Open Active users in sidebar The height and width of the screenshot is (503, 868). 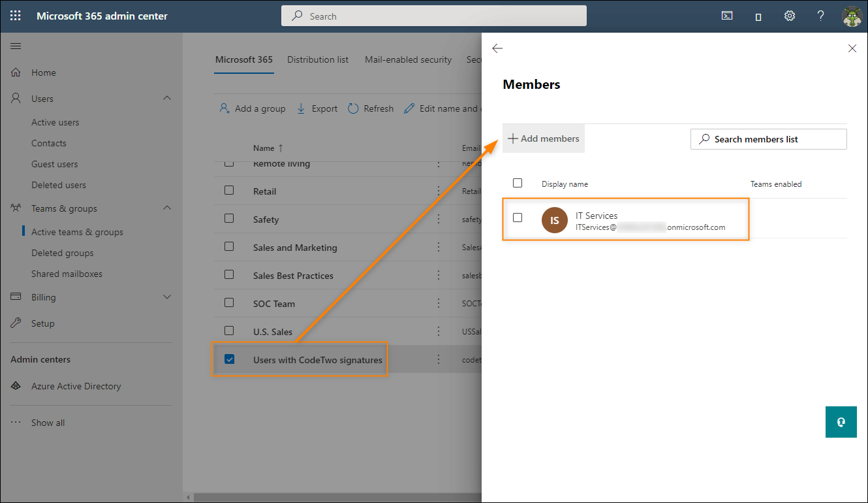[55, 122]
